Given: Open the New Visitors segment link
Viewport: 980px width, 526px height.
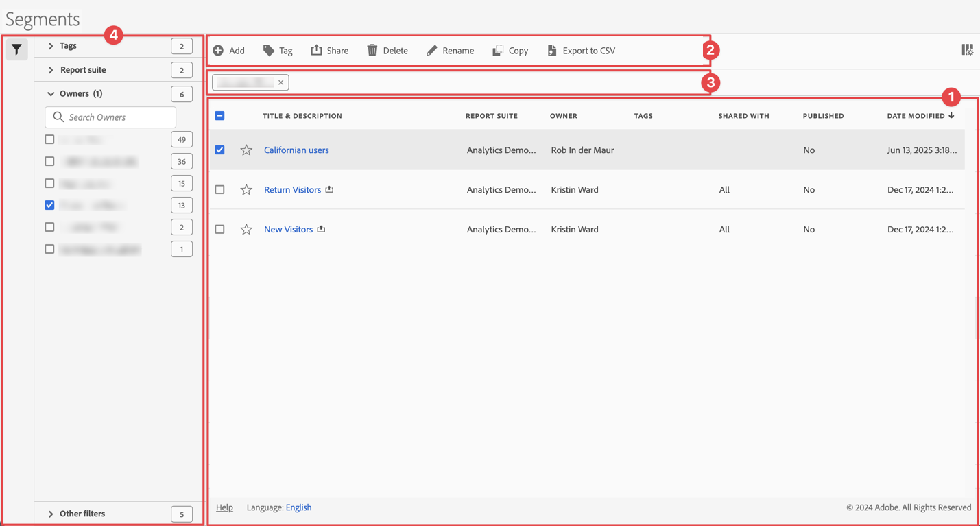Looking at the screenshot, I should click(x=288, y=230).
